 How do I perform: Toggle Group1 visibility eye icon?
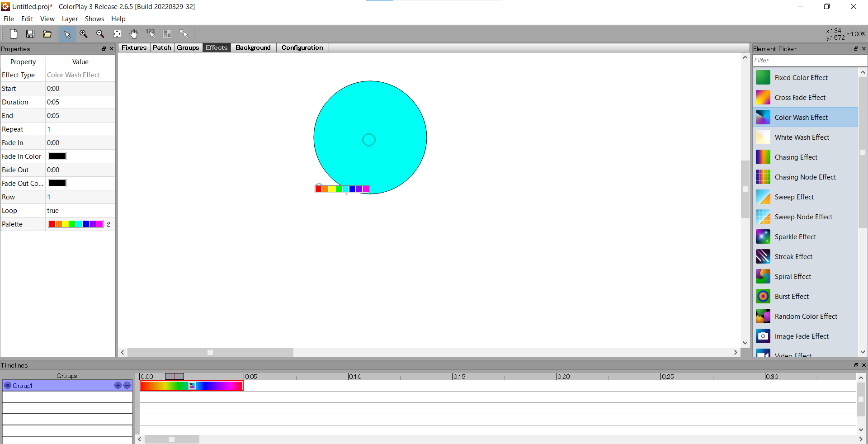(x=8, y=386)
